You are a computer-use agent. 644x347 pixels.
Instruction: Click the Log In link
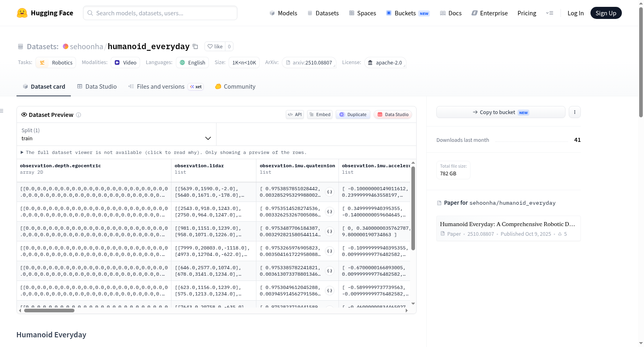pos(576,13)
